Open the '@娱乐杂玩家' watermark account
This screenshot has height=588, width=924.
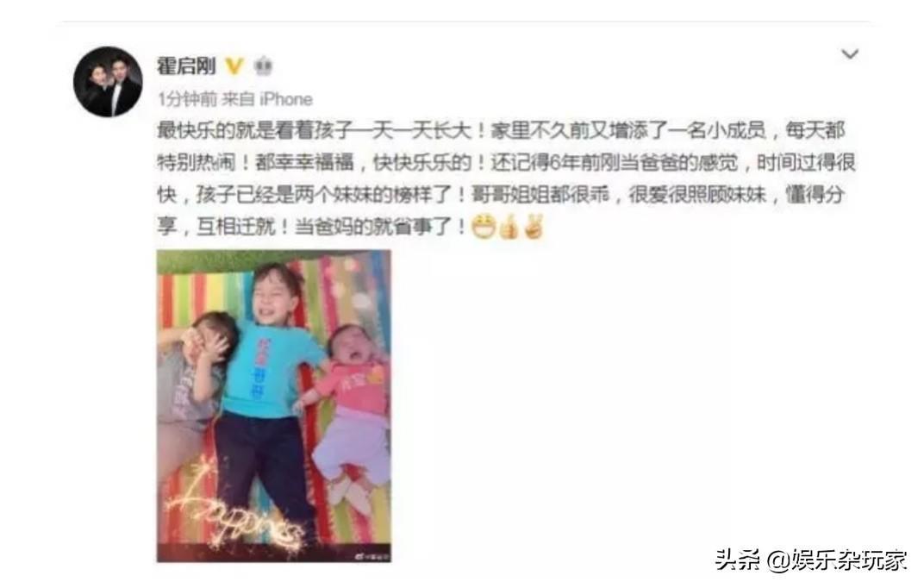(837, 560)
